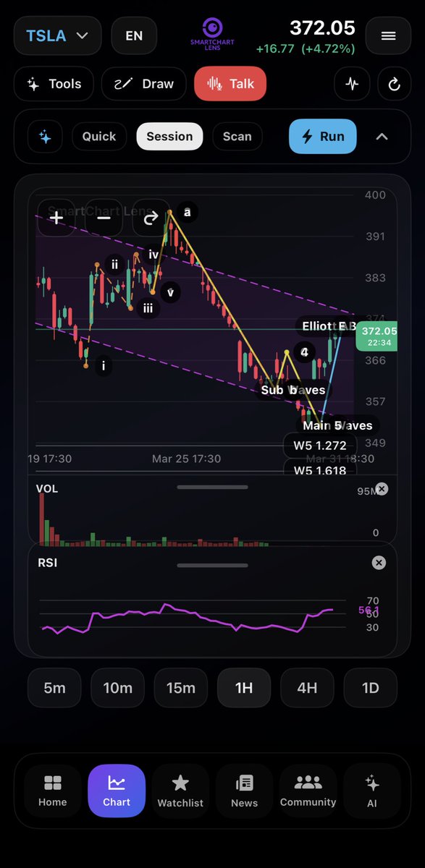
Task: Open the Community tab
Action: coord(308,791)
